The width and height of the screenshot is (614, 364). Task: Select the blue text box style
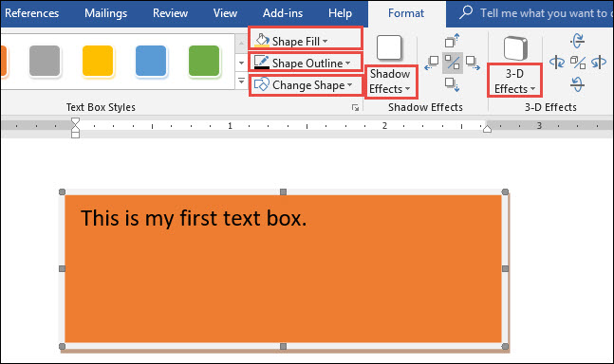(x=151, y=61)
